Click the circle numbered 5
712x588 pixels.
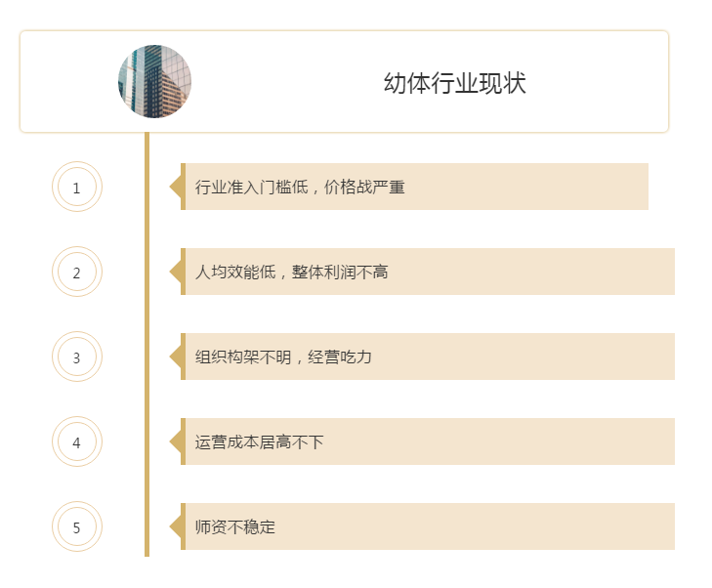point(77,527)
